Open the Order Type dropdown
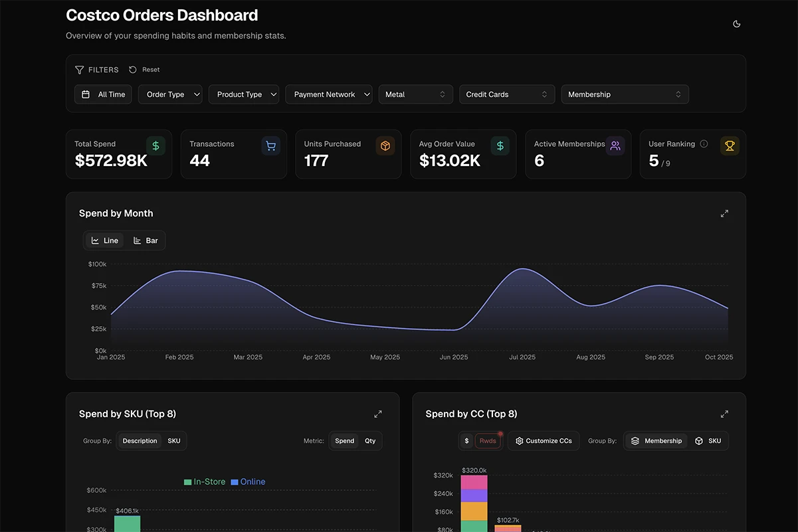798x532 pixels. 170,94
